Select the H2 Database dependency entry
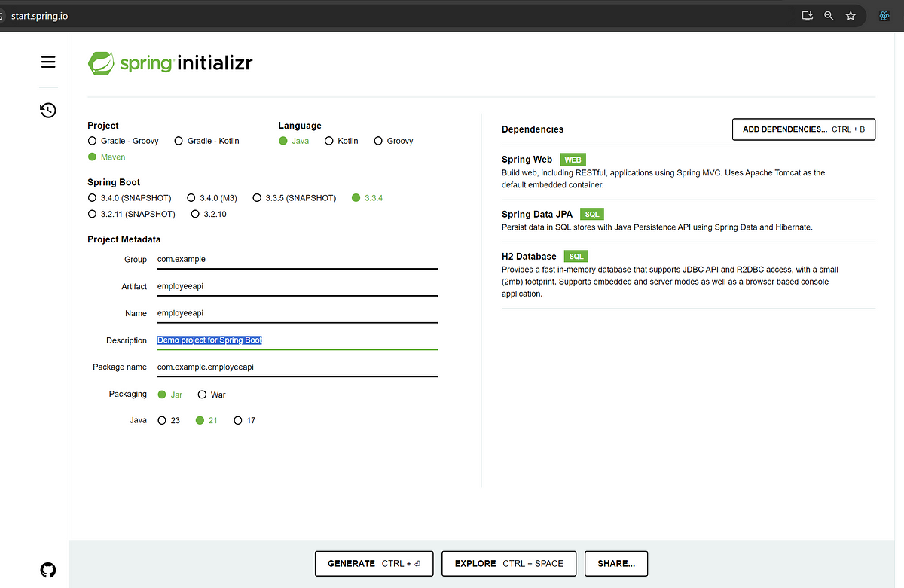Image resolution: width=904 pixels, height=588 pixels. coord(689,275)
